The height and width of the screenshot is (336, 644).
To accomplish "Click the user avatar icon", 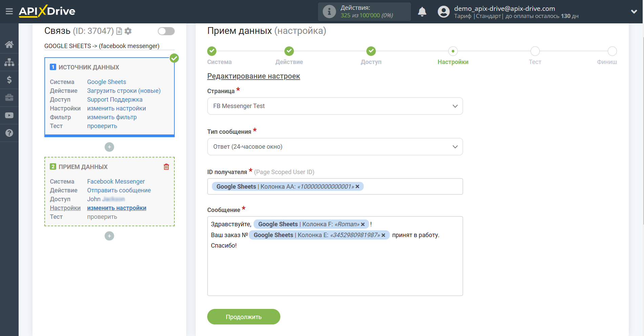I will [444, 12].
